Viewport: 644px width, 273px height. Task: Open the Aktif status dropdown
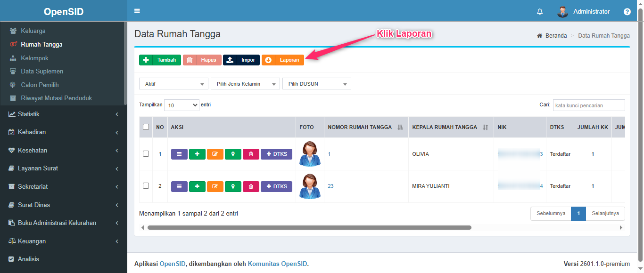(173, 84)
